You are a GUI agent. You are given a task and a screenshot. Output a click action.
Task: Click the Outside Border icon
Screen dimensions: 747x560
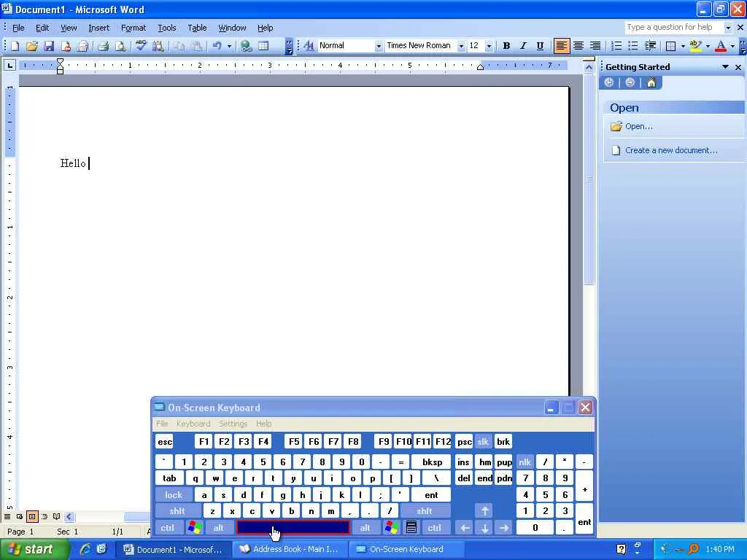coord(670,46)
